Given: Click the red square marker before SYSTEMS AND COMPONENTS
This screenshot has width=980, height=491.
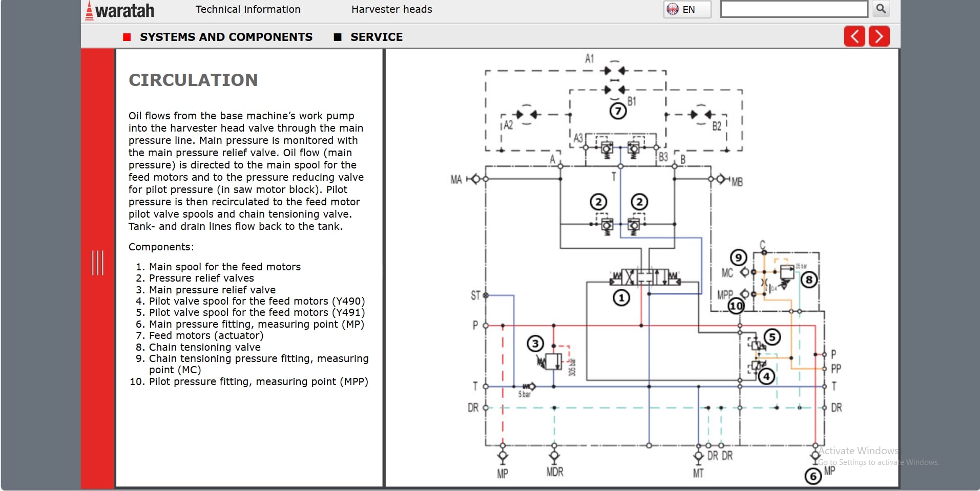Looking at the screenshot, I should pos(128,37).
